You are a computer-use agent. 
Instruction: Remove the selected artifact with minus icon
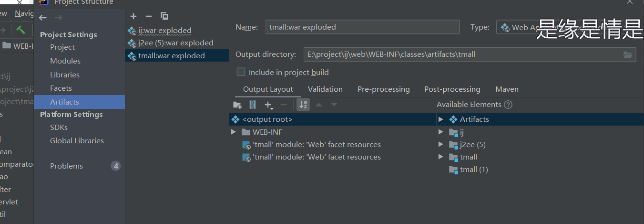(149, 16)
